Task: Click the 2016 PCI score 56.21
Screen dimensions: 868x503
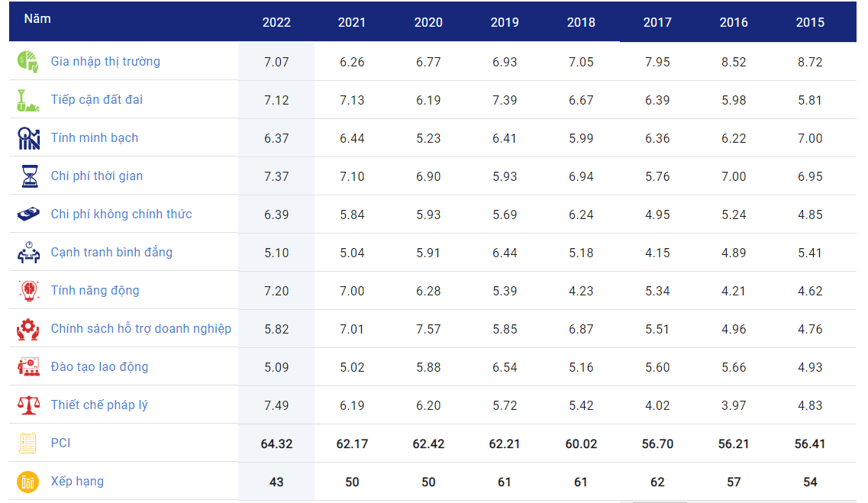Action: coord(734,443)
